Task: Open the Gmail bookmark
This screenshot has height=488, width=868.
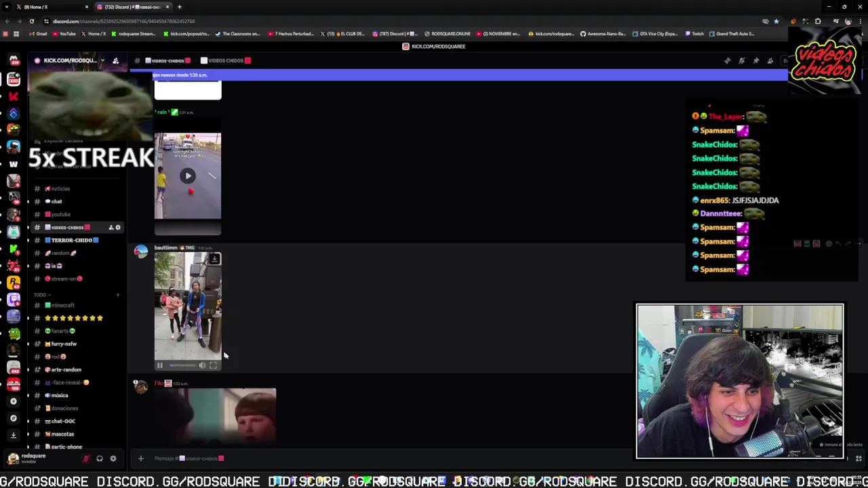Action: pos(39,34)
